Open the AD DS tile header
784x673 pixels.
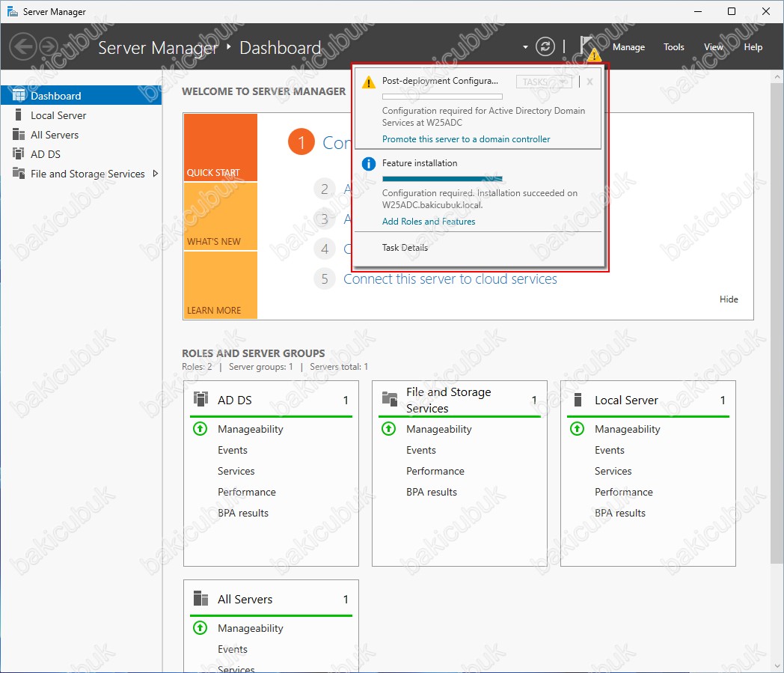click(271, 399)
